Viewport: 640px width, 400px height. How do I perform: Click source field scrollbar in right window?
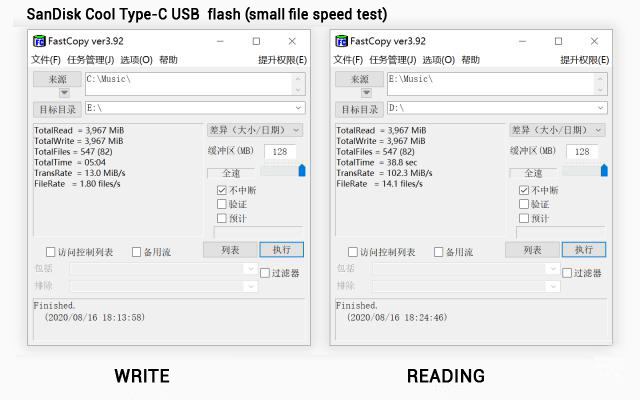(x=601, y=84)
